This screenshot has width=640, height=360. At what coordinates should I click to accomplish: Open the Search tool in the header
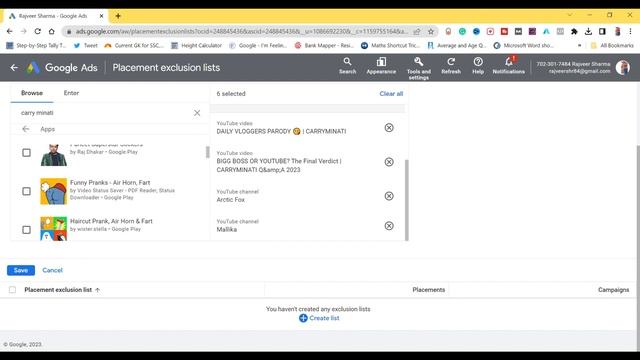(347, 66)
